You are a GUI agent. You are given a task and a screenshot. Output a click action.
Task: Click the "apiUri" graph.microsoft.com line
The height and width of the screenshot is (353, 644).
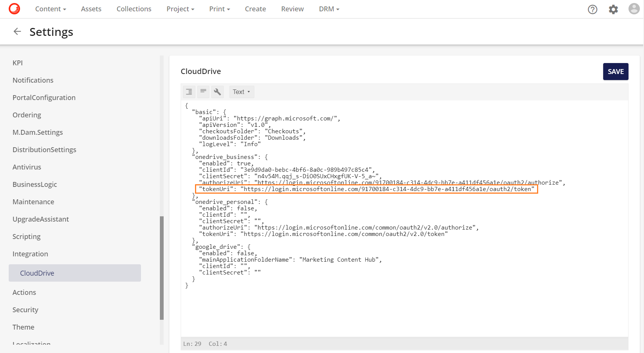[x=269, y=118]
